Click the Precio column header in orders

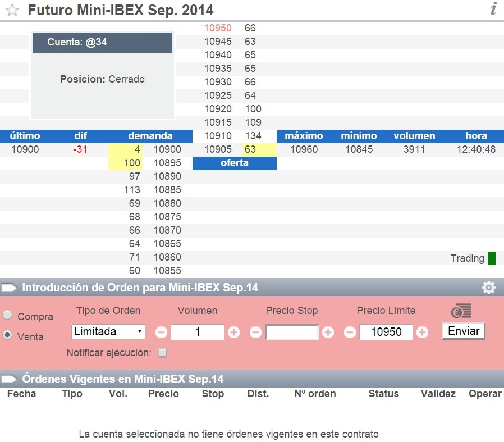163,394
